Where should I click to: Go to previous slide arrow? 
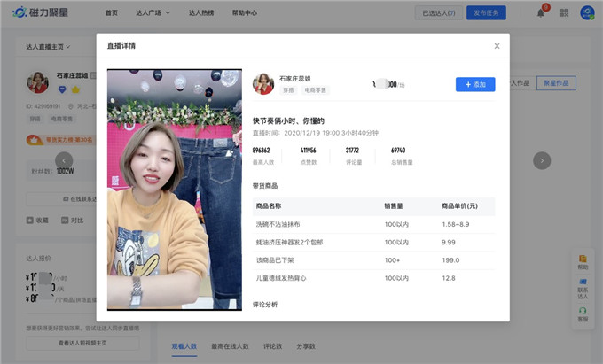coord(64,160)
